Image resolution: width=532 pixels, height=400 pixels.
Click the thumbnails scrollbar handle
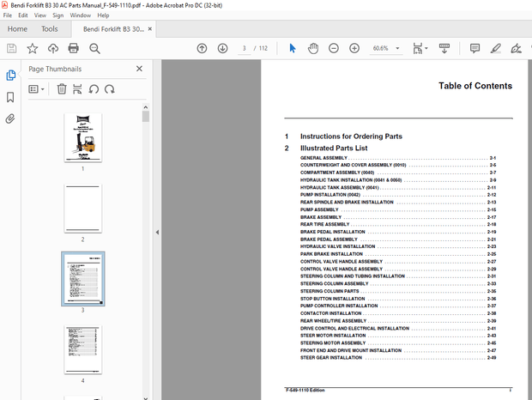tap(146, 117)
